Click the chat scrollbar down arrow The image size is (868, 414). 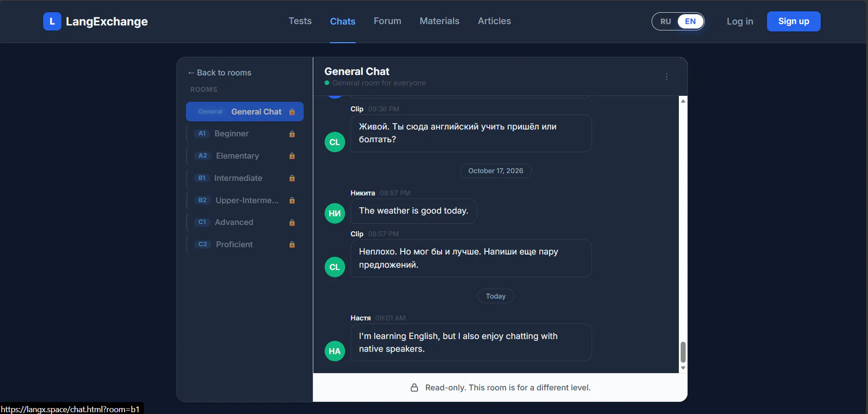pyautogui.click(x=683, y=368)
